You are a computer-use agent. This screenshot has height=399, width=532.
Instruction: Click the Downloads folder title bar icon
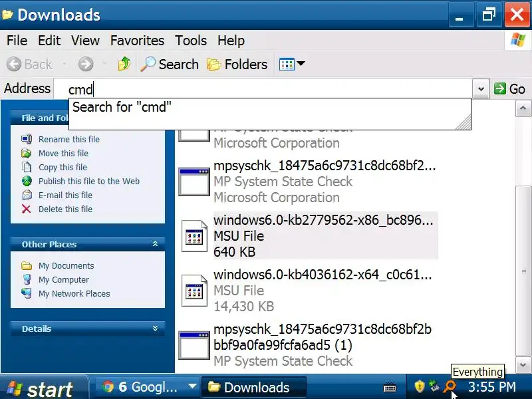coord(7,14)
